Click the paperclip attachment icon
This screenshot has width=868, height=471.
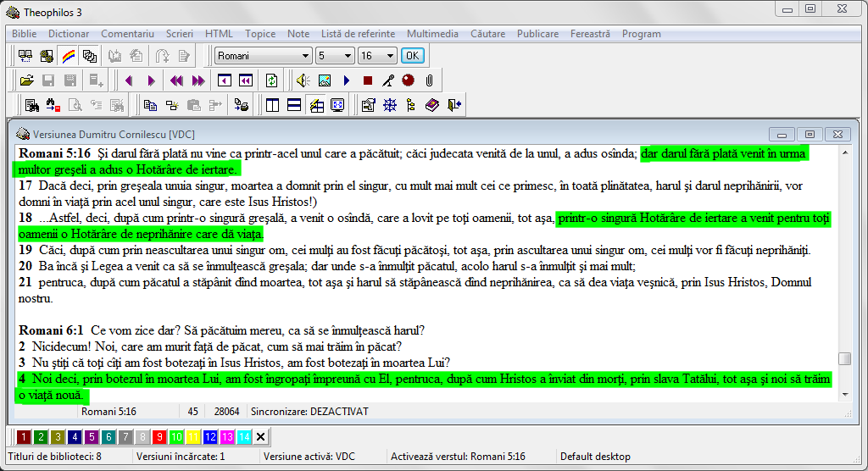[429, 80]
